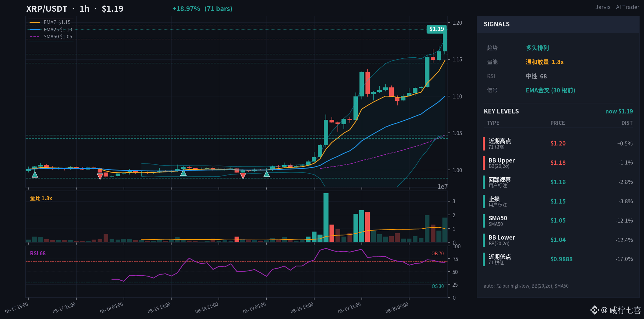644x319 pixels.
Task: Click the Jarvis · AI Trader label
Action: coord(617,7)
